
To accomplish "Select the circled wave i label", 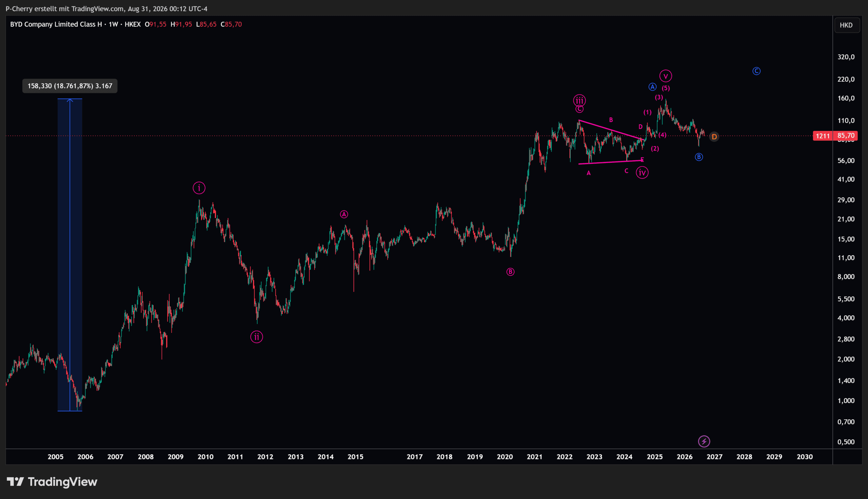I will click(x=199, y=188).
